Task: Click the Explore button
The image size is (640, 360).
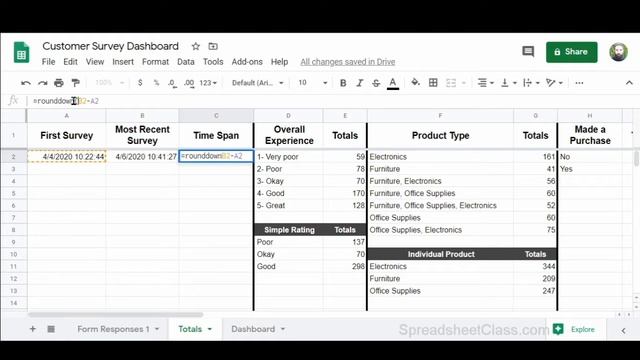Action: tap(575, 329)
